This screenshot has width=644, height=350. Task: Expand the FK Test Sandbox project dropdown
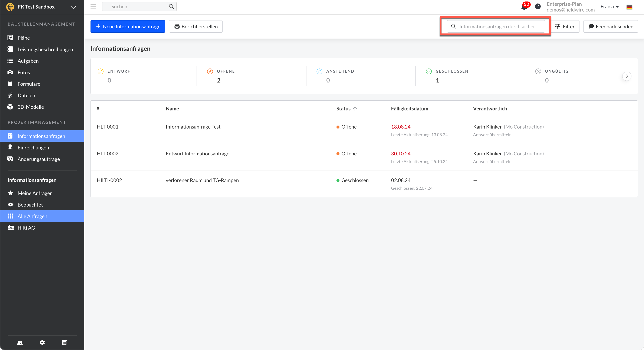73,7
